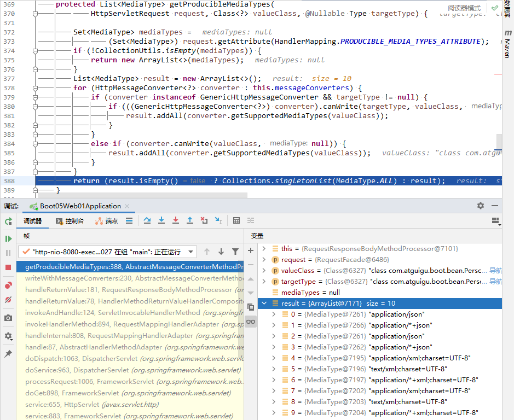Viewport: 514px width, 420px height.
Task: Expand the 'this' variable node
Action: (264, 249)
